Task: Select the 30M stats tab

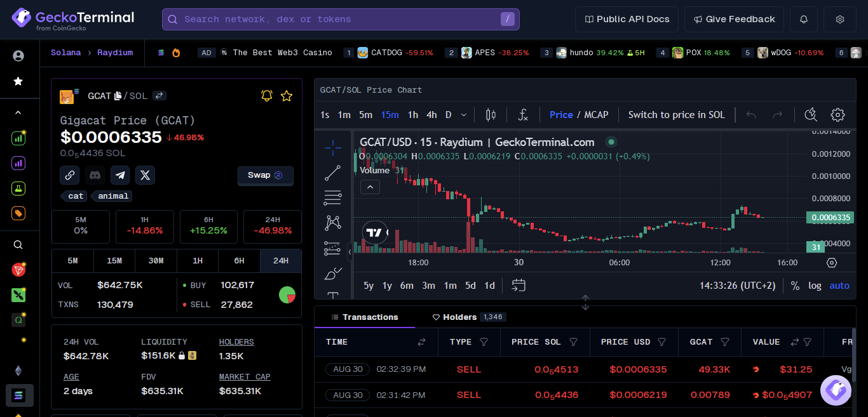Action: pyautogui.click(x=156, y=261)
